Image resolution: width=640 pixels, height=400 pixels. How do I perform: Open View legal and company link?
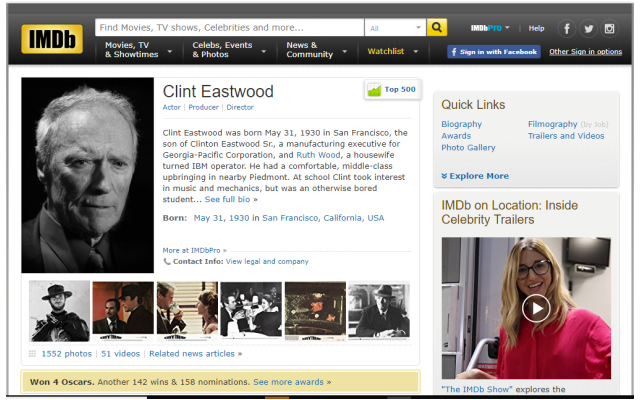point(267,261)
